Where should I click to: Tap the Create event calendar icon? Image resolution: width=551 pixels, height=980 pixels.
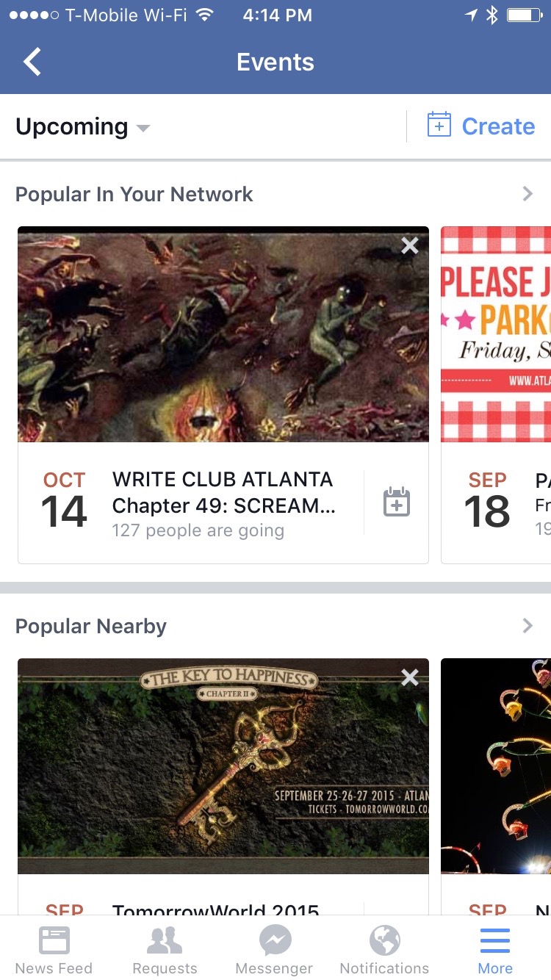439,125
